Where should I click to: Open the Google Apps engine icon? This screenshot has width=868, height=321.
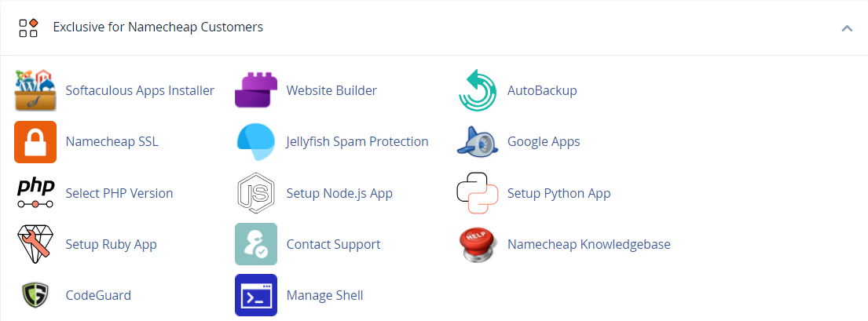pos(478,142)
